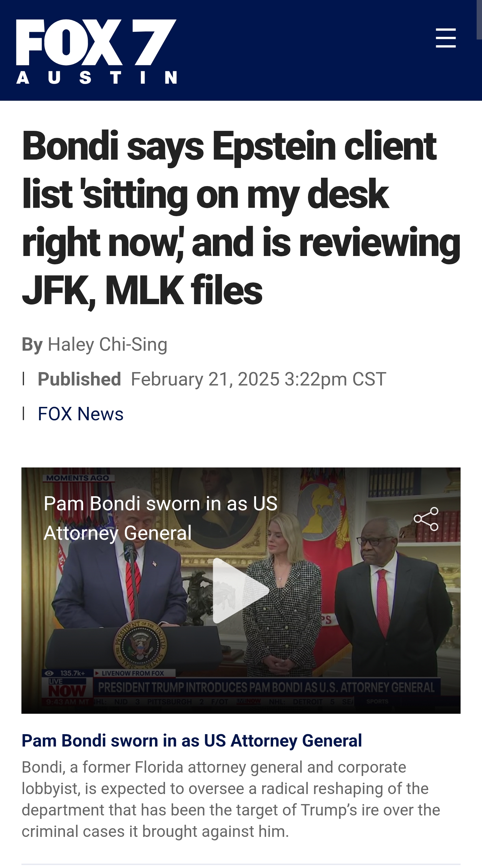
Task: Open the FOX News source link
Action: [81, 414]
